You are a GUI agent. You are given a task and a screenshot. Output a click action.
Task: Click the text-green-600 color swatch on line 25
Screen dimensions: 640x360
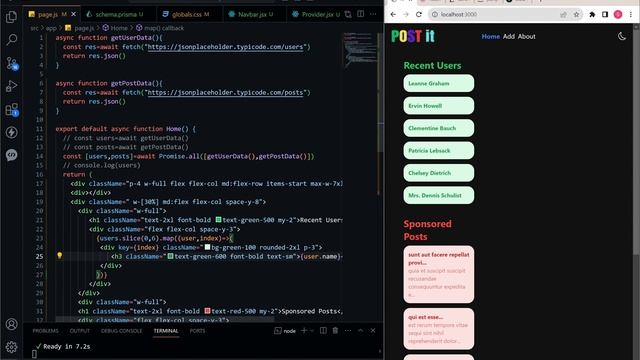[171, 256]
